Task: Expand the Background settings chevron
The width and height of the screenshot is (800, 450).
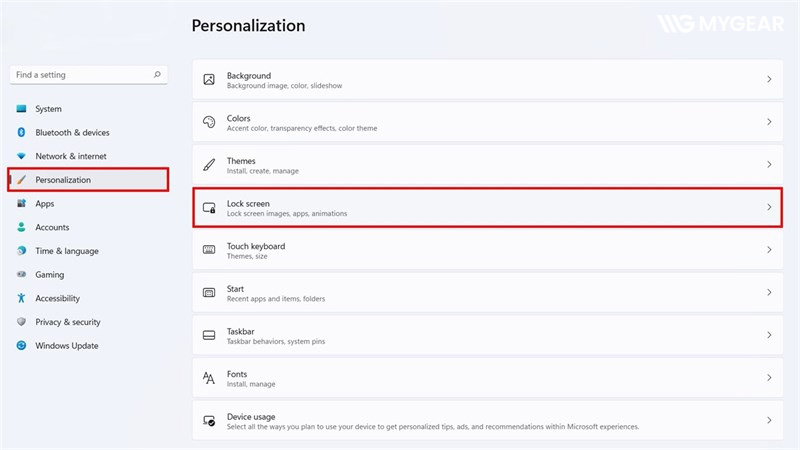Action: click(x=769, y=79)
